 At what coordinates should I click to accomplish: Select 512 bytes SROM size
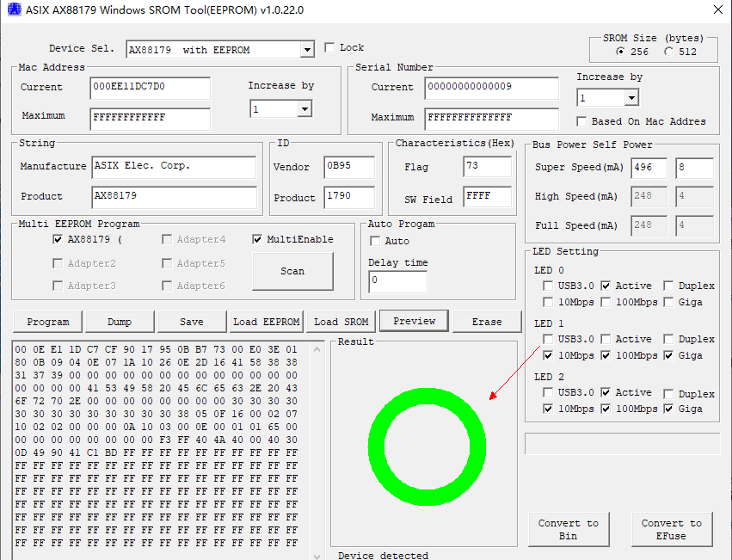point(669,52)
